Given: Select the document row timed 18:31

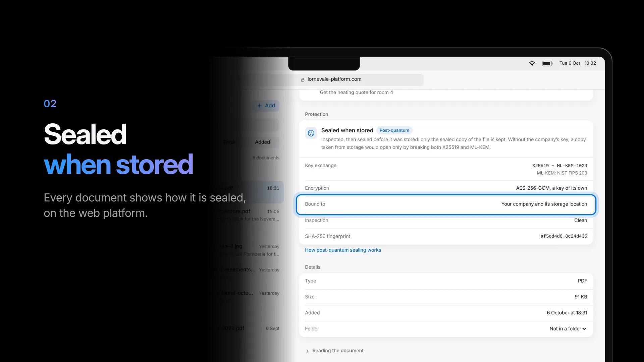Looking at the screenshot, I should (x=247, y=192).
